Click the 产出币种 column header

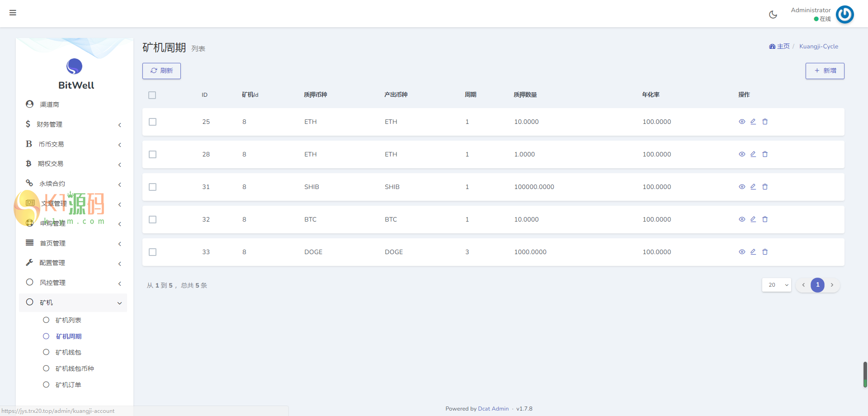(x=396, y=95)
